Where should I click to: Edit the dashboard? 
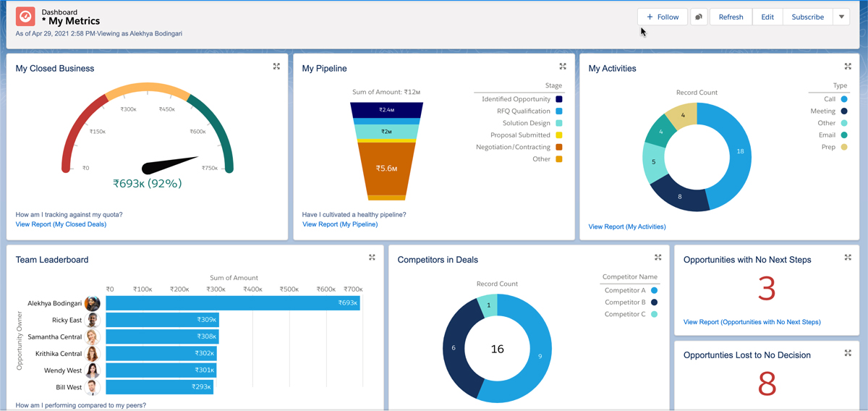pyautogui.click(x=767, y=17)
